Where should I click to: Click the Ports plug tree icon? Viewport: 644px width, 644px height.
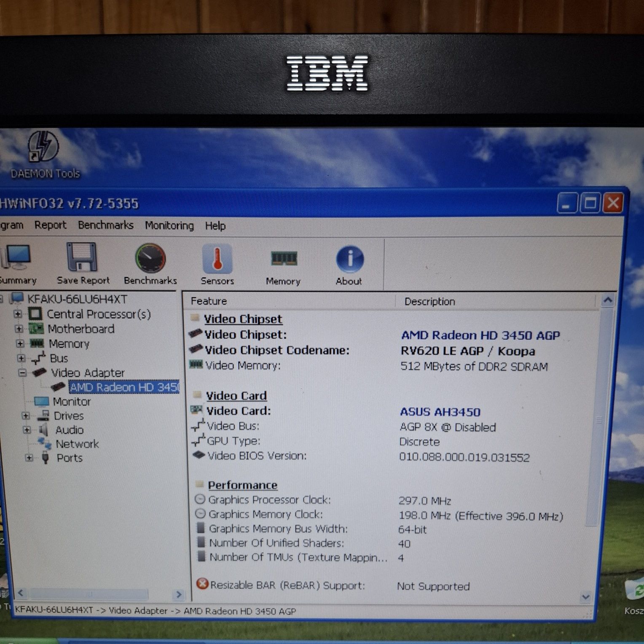46,458
